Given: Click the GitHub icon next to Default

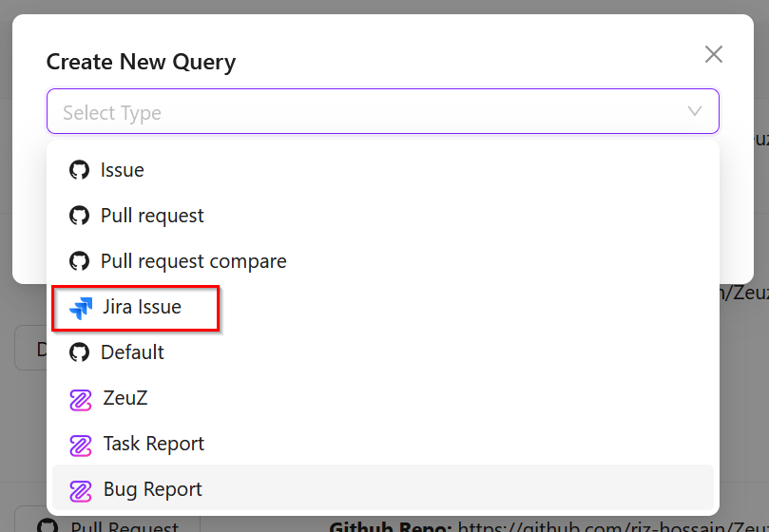Looking at the screenshot, I should tap(79, 352).
